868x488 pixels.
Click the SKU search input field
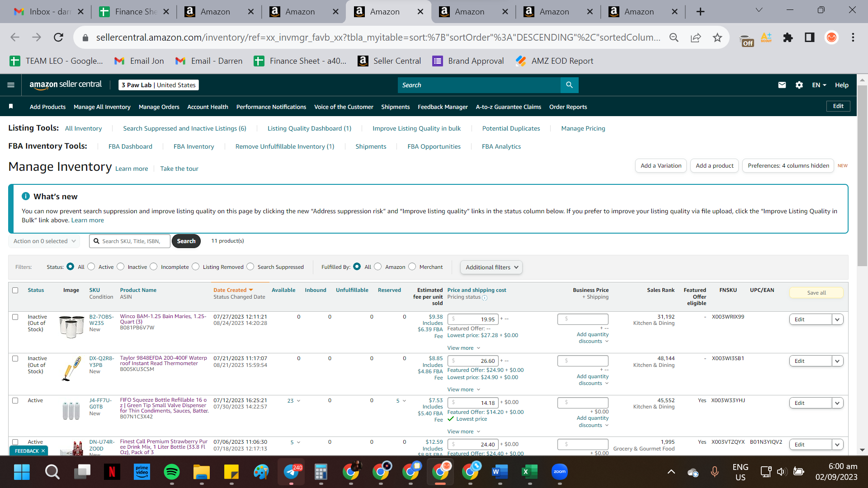(x=130, y=241)
